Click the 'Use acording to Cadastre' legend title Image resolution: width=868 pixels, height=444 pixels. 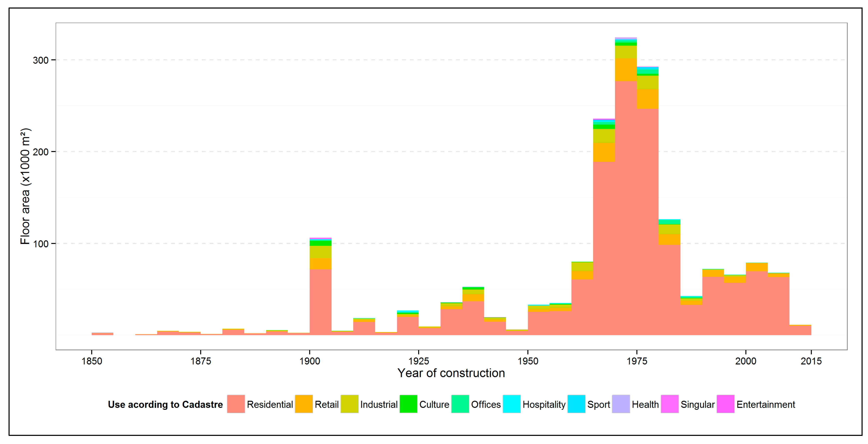coord(165,404)
